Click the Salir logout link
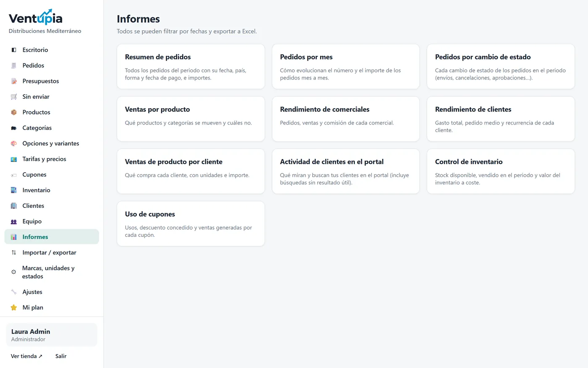588x368 pixels. 61,356
